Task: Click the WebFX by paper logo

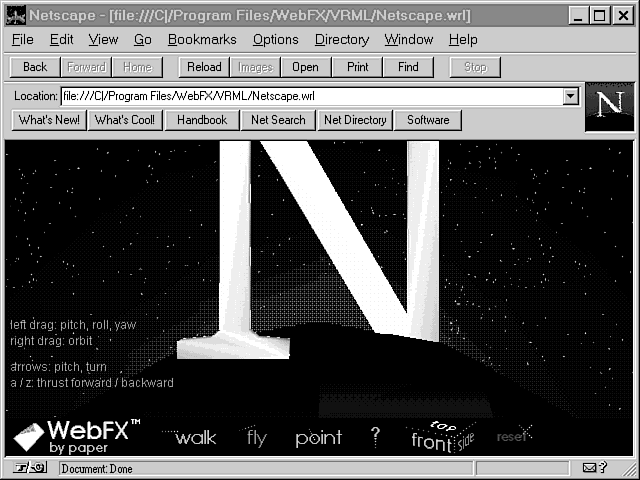Action: click(77, 437)
